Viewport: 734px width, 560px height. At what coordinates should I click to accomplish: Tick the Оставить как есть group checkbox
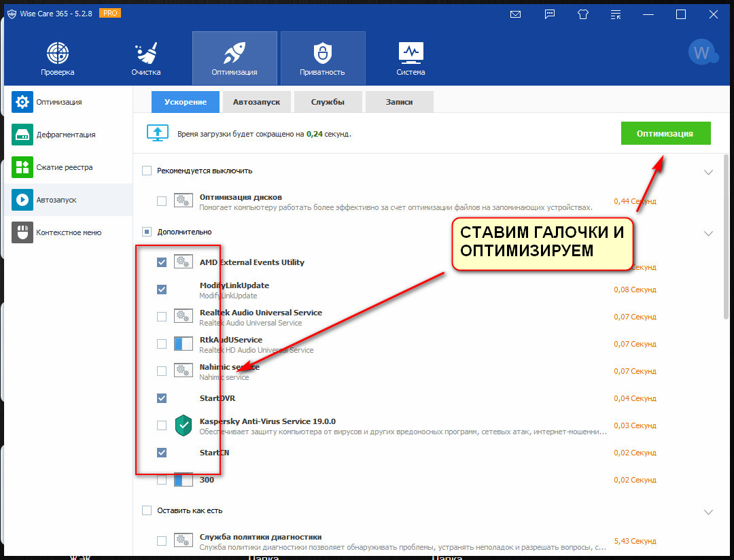pyautogui.click(x=147, y=510)
